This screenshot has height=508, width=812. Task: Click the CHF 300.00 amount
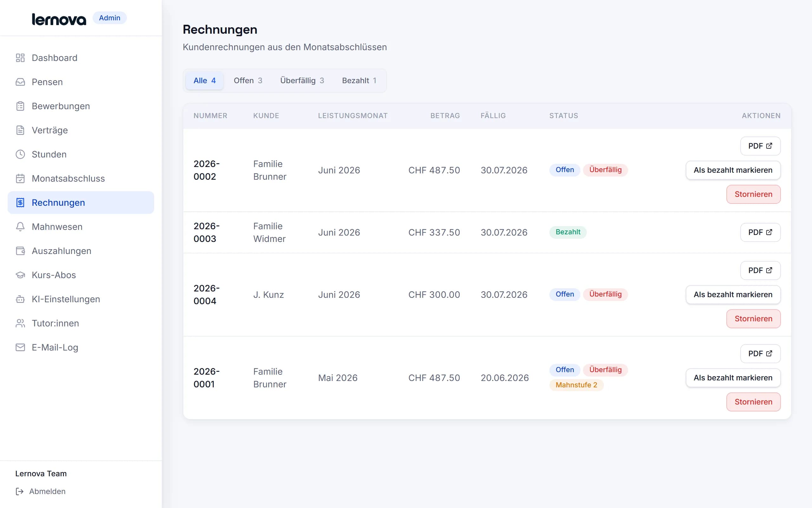[x=434, y=295]
